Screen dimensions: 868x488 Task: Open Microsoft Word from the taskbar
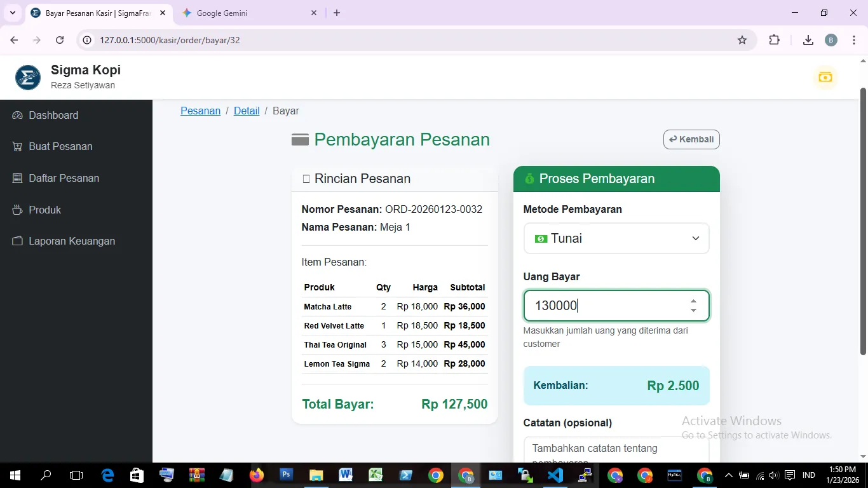pyautogui.click(x=346, y=475)
